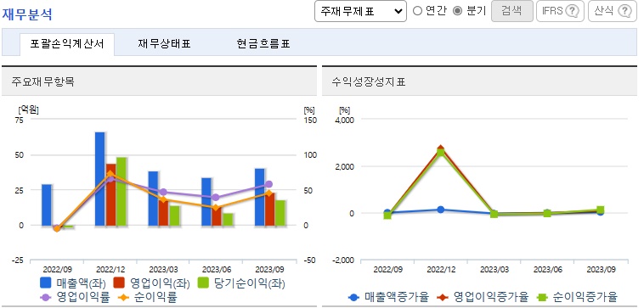Click the 주요재무항목 panel title
The image size is (644, 308).
(43, 81)
